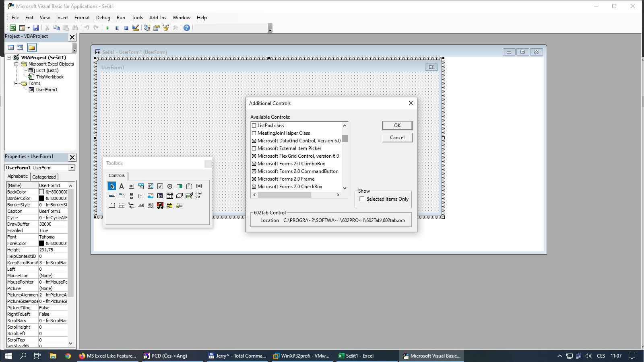Check Microsoft External Item Picker checkbox
The image size is (644, 362).
tap(254, 148)
